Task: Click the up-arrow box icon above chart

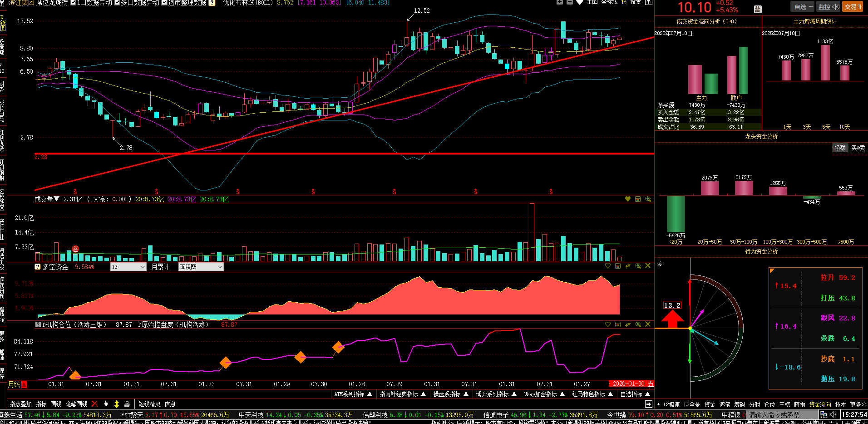Action: (649, 2)
